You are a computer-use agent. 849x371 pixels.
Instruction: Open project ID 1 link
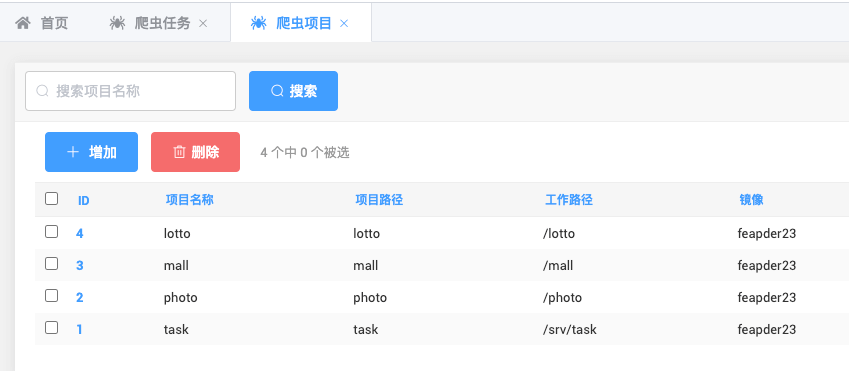[80, 329]
